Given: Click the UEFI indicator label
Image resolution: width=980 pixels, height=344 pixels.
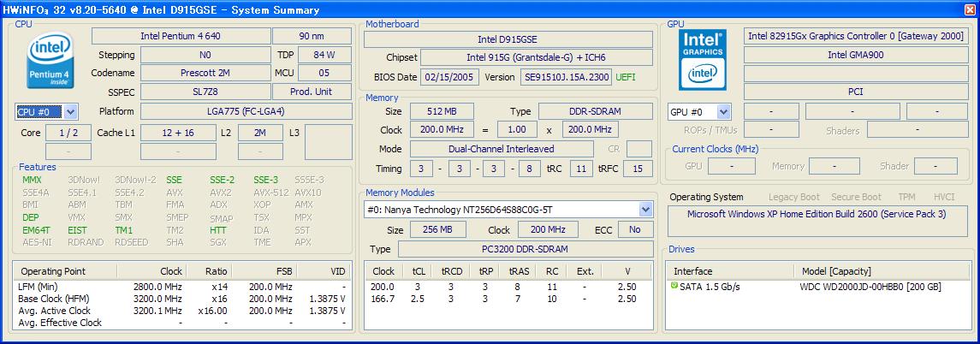Looking at the screenshot, I should click(627, 77).
